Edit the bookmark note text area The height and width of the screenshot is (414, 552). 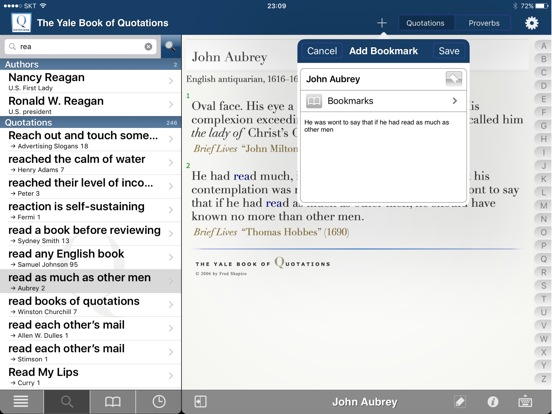pos(383,157)
